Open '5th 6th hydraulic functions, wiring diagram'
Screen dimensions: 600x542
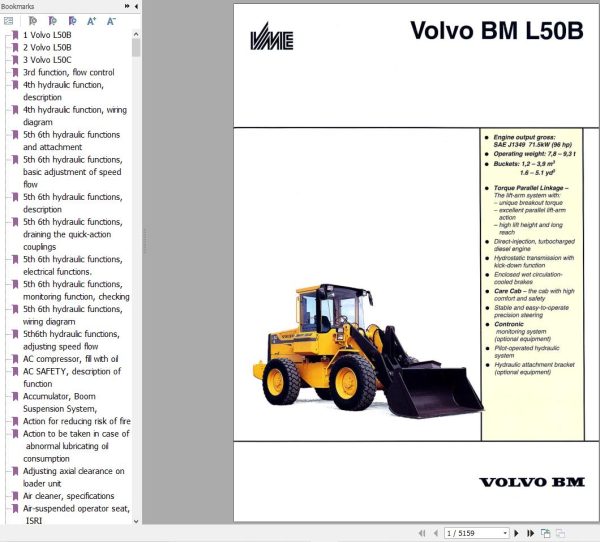coord(73,315)
